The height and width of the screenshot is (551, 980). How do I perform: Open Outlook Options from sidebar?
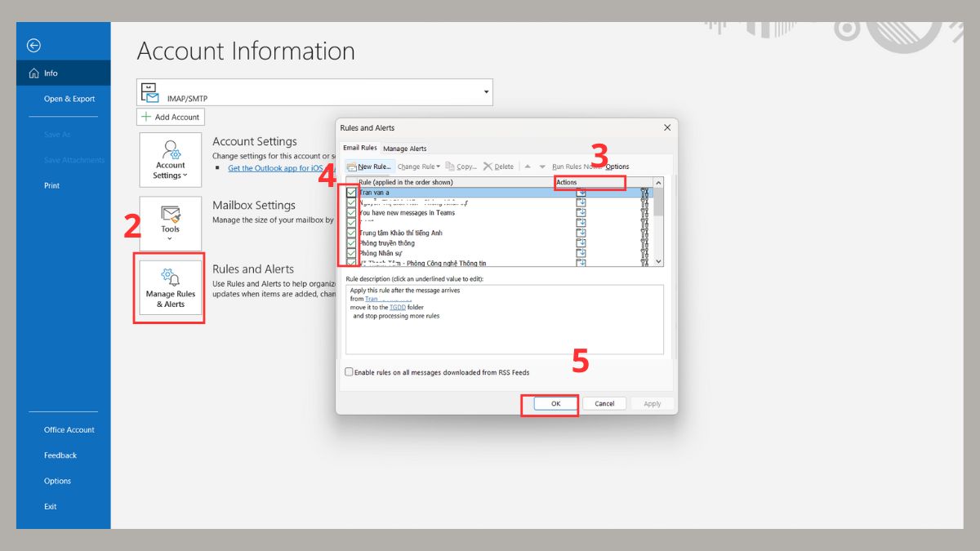click(57, 481)
